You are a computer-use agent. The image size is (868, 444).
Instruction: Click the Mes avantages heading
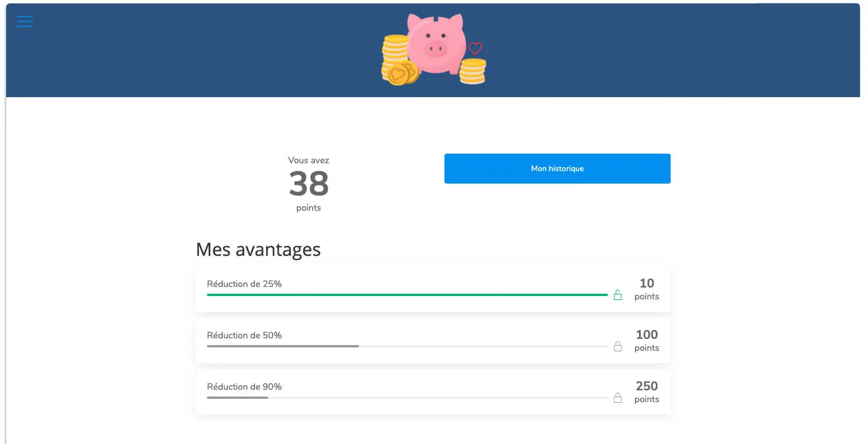258,250
